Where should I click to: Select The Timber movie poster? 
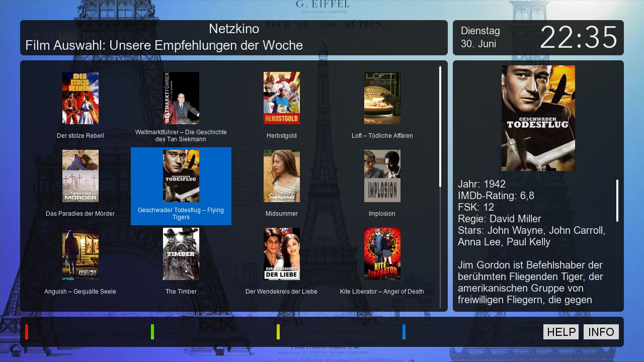[181, 254]
